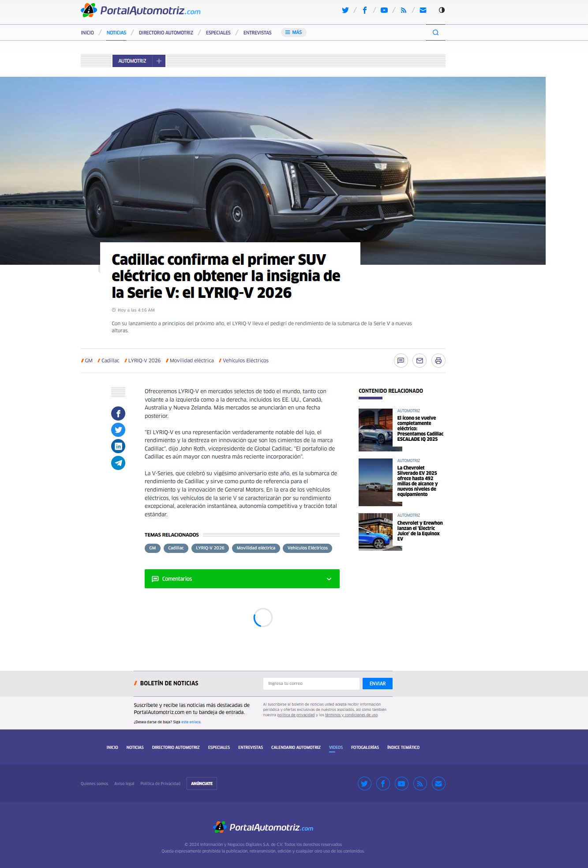Open the Chevrolet Silverado EV 2025 headline

coord(418,481)
